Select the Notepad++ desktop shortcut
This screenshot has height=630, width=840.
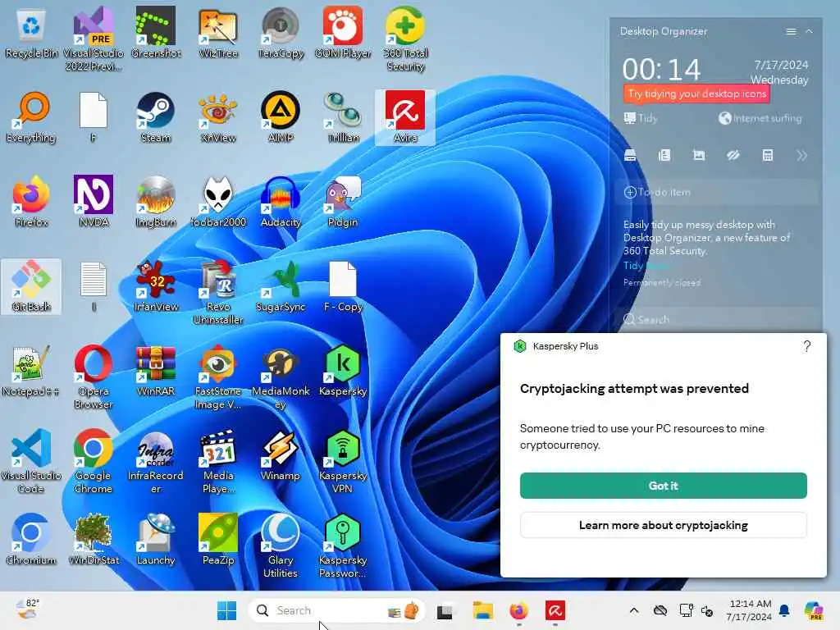(x=31, y=371)
